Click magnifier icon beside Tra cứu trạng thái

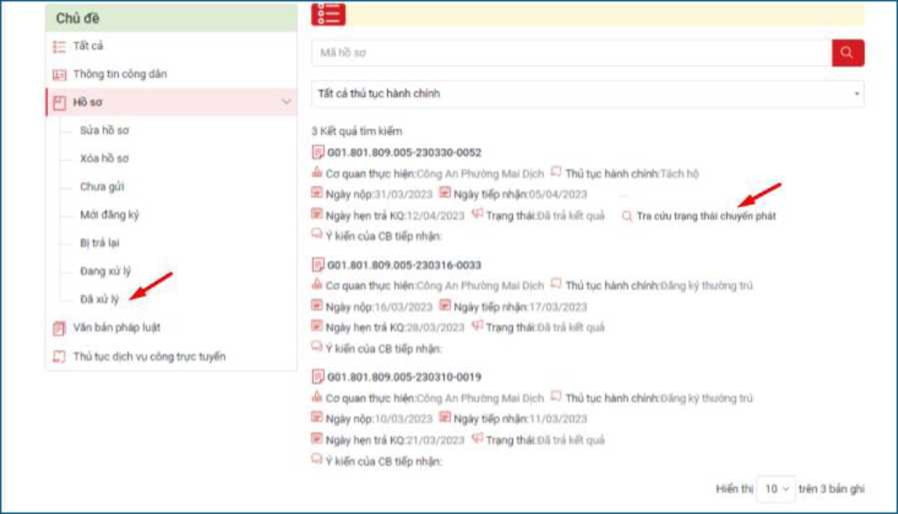point(627,216)
